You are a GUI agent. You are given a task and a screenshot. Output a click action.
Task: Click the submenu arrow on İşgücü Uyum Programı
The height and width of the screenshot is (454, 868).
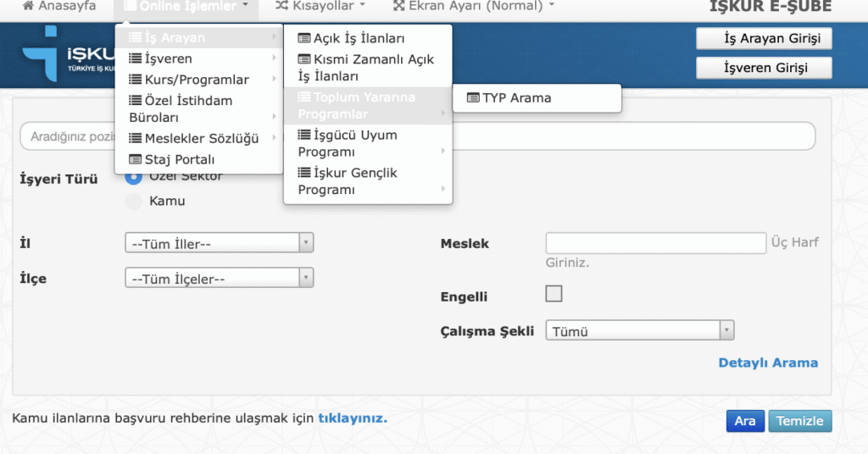click(442, 151)
